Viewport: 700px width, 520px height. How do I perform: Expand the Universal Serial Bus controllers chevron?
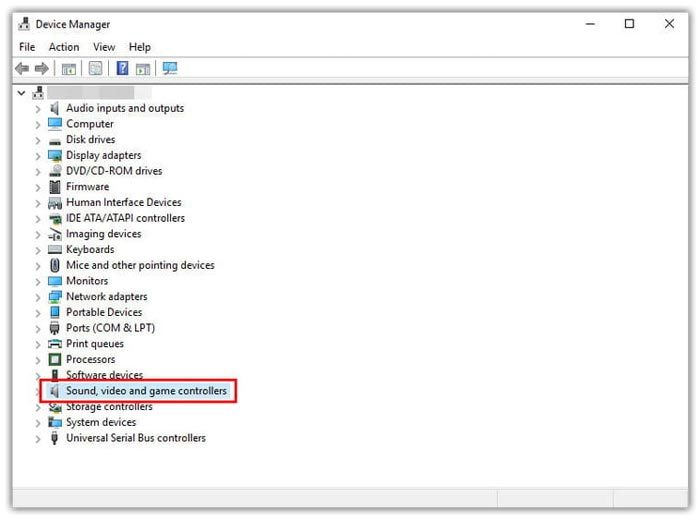38,439
